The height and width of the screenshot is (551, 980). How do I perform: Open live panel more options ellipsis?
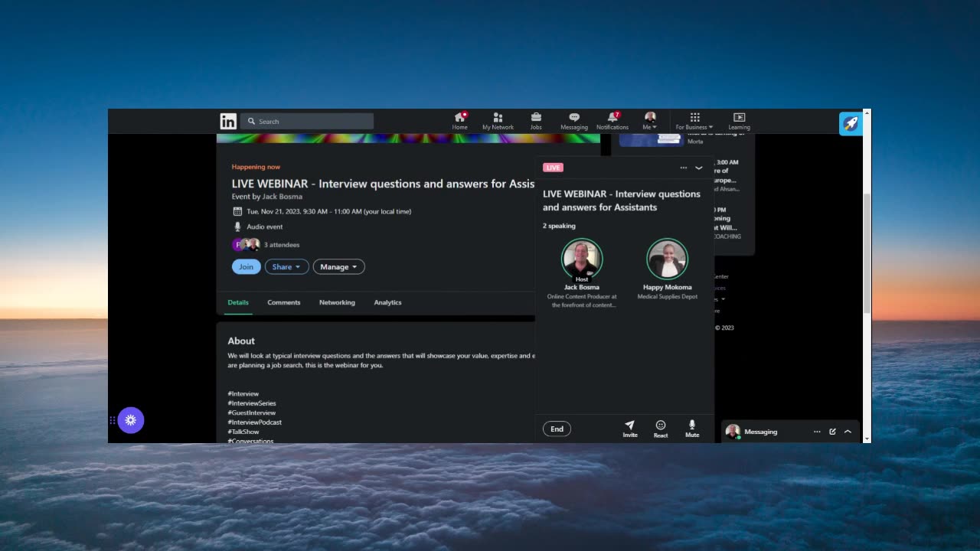point(684,168)
